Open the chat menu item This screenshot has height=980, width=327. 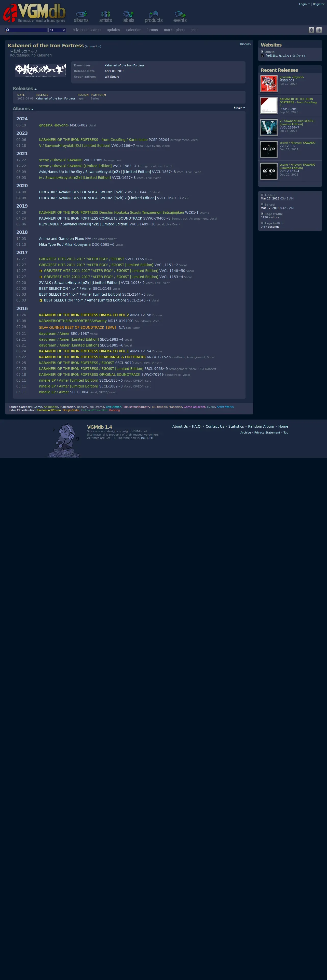point(194,30)
